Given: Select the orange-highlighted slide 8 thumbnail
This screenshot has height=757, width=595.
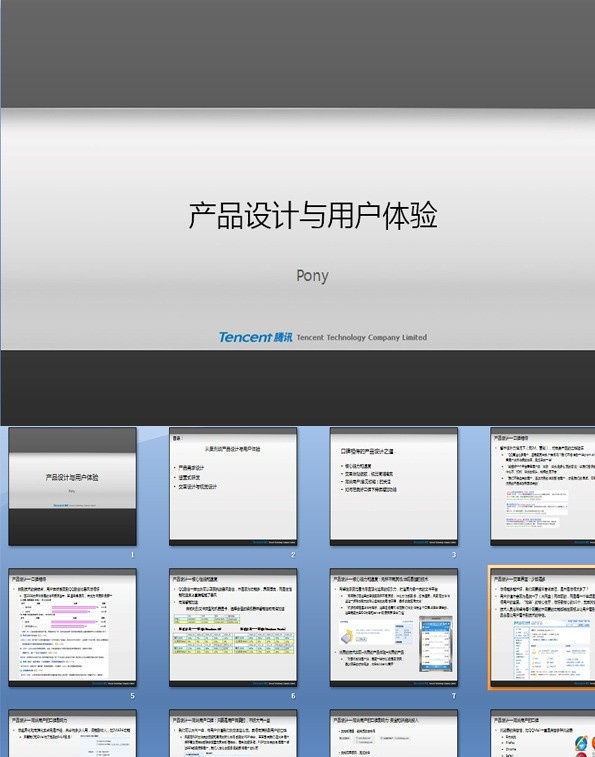Looking at the screenshot, I should 543,628.
